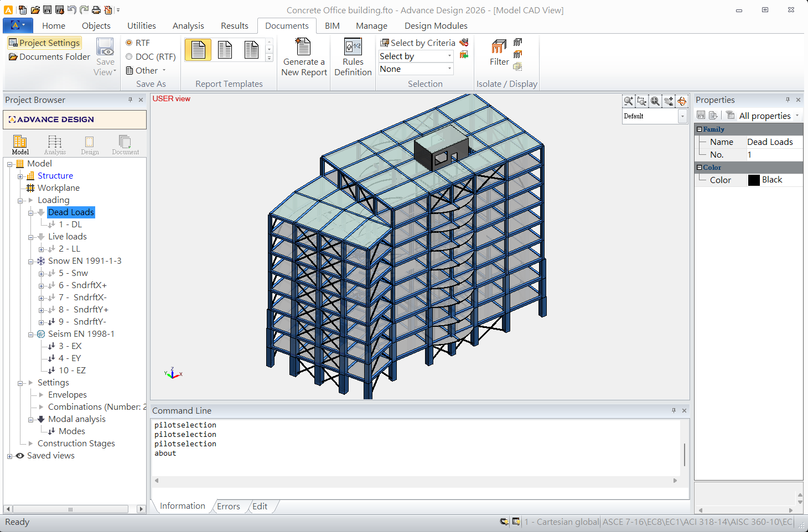Select the Structure tree item
Screen dimensions: 808x532
tap(55, 176)
